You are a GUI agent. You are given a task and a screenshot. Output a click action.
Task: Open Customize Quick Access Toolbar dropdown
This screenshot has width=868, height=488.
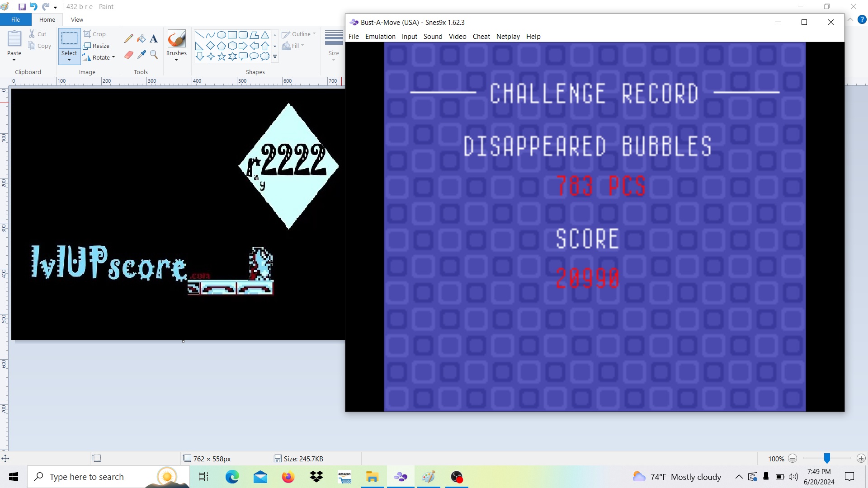[56, 7]
